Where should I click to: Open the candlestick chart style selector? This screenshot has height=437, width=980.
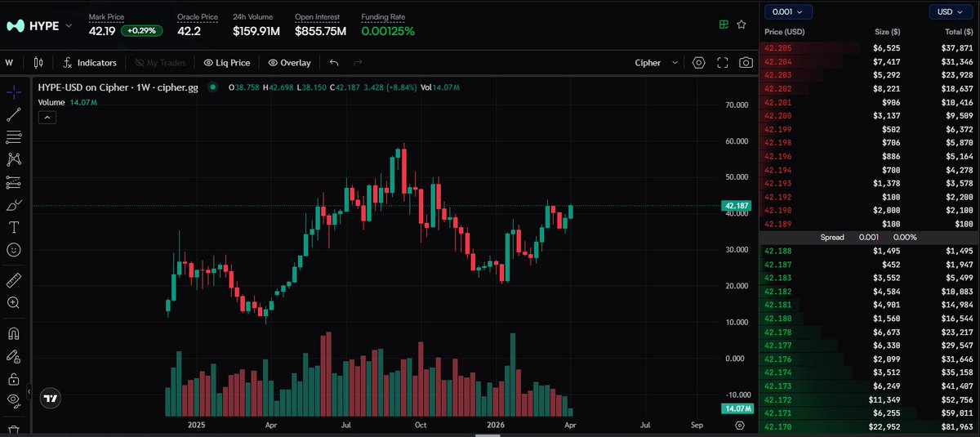click(38, 62)
